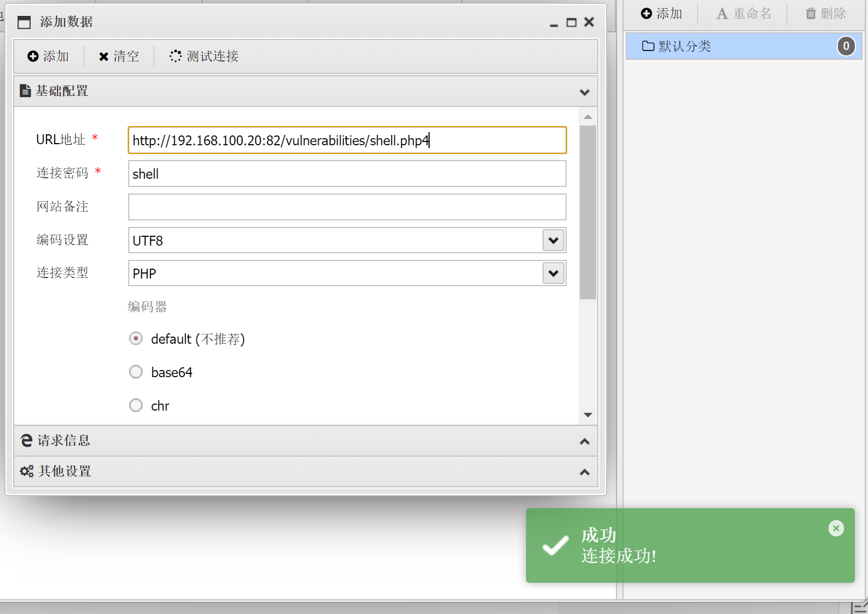Click 重命名 in the category panel
Screen dimensions: 868x614
[x=744, y=13]
